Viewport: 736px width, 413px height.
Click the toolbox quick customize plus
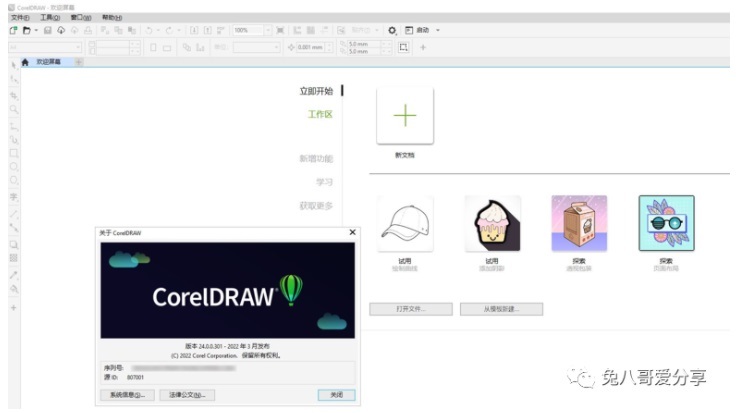coord(14,308)
